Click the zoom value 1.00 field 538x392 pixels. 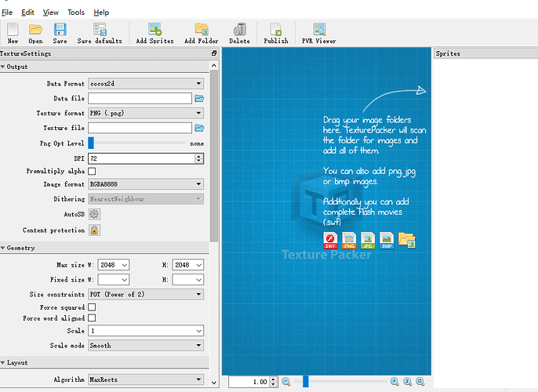(249, 382)
